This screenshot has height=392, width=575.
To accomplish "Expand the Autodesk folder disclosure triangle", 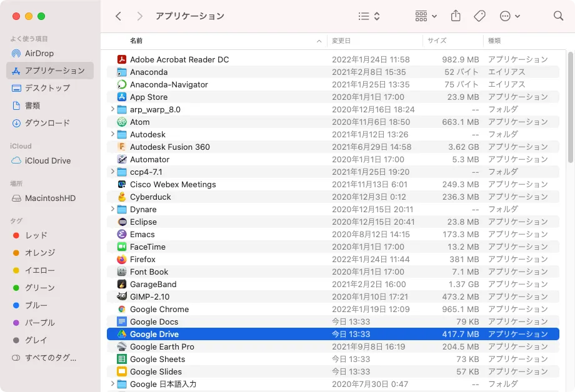I will [112, 134].
